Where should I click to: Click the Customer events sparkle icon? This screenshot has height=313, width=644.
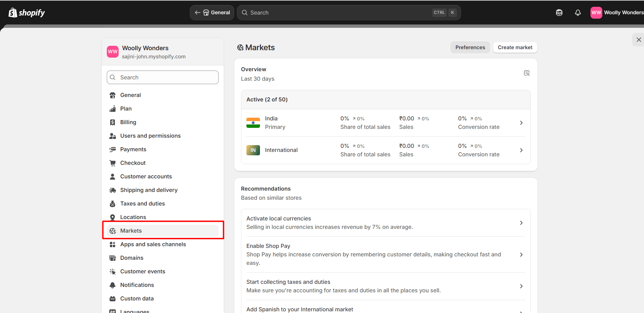tap(113, 272)
